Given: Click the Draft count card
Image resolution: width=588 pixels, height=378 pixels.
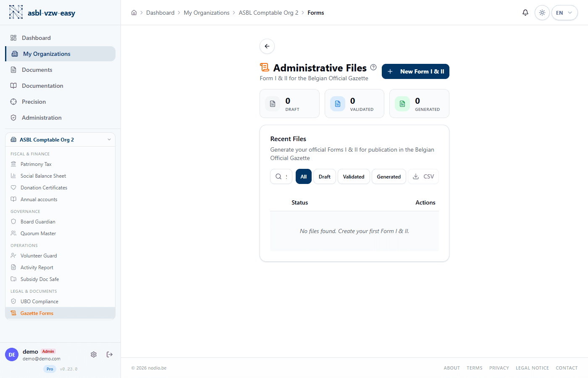Looking at the screenshot, I should pos(290,104).
